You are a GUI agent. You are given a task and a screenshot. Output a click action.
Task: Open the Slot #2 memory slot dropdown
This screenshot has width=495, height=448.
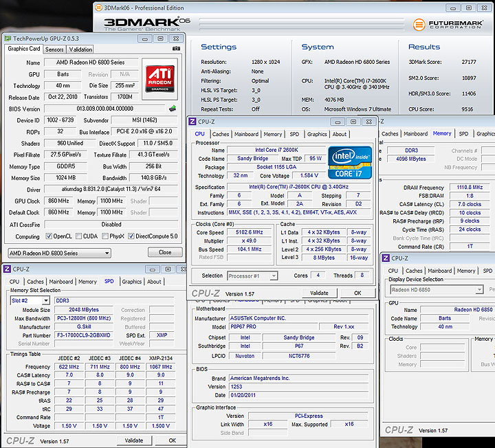pyautogui.click(x=30, y=301)
